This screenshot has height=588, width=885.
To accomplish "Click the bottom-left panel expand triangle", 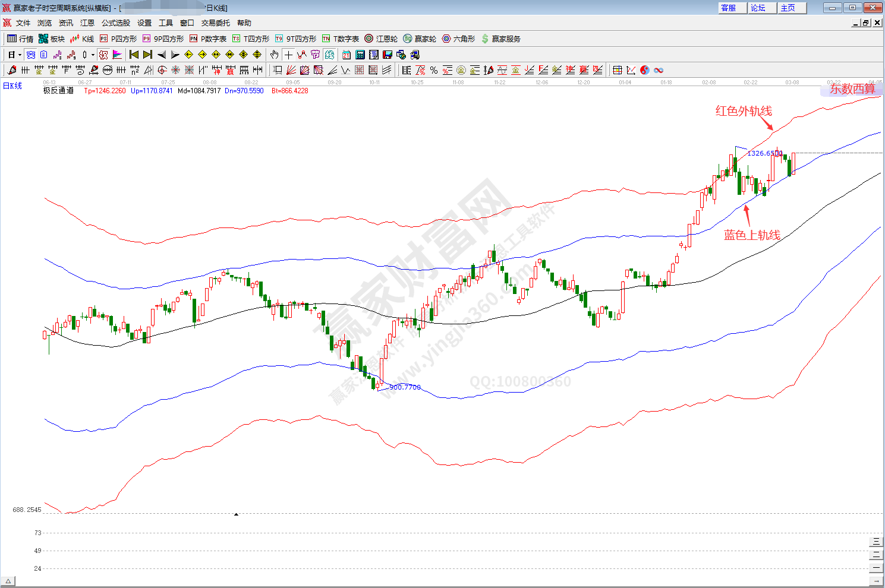I will click(x=8, y=581).
